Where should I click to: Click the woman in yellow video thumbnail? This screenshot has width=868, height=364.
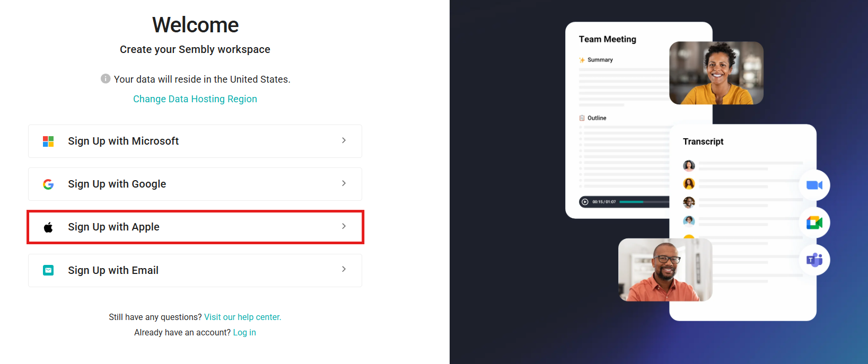pyautogui.click(x=716, y=73)
